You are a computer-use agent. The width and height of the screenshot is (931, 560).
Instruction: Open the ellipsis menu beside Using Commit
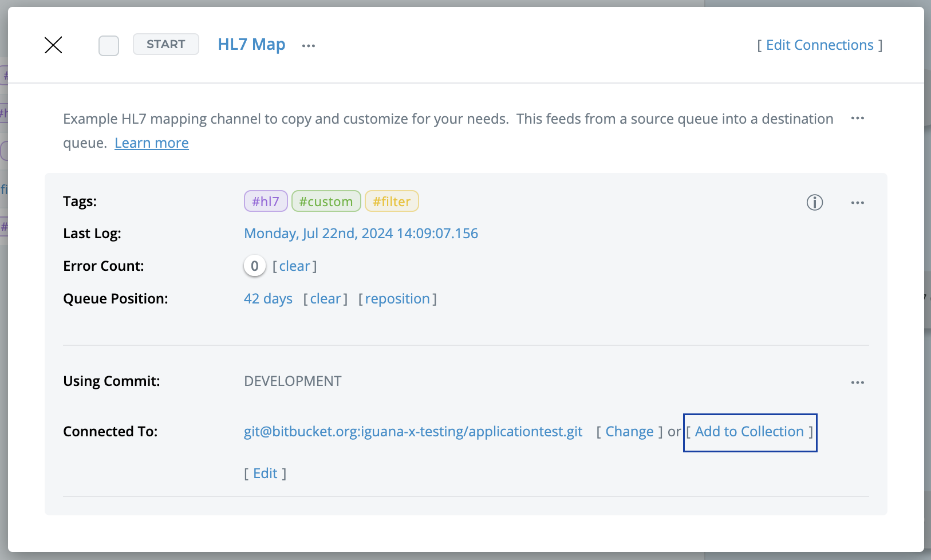click(x=857, y=382)
